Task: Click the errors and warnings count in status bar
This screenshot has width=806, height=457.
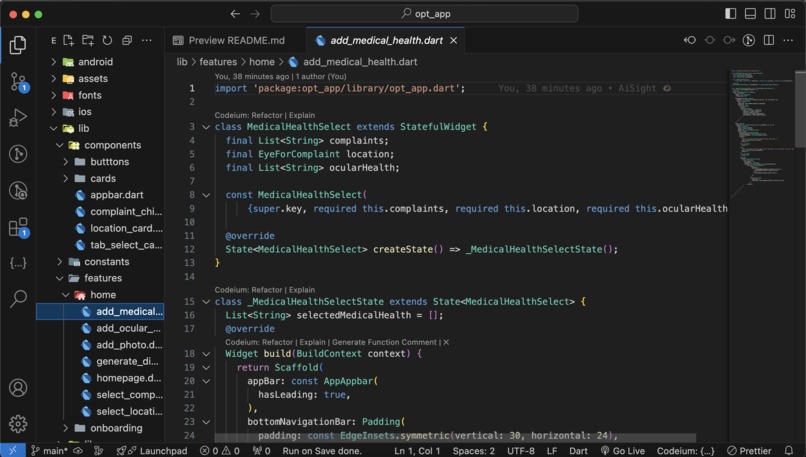Action: tap(219, 451)
